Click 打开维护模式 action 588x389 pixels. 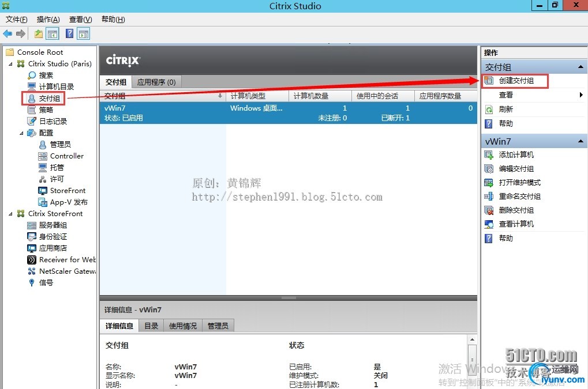click(x=520, y=183)
